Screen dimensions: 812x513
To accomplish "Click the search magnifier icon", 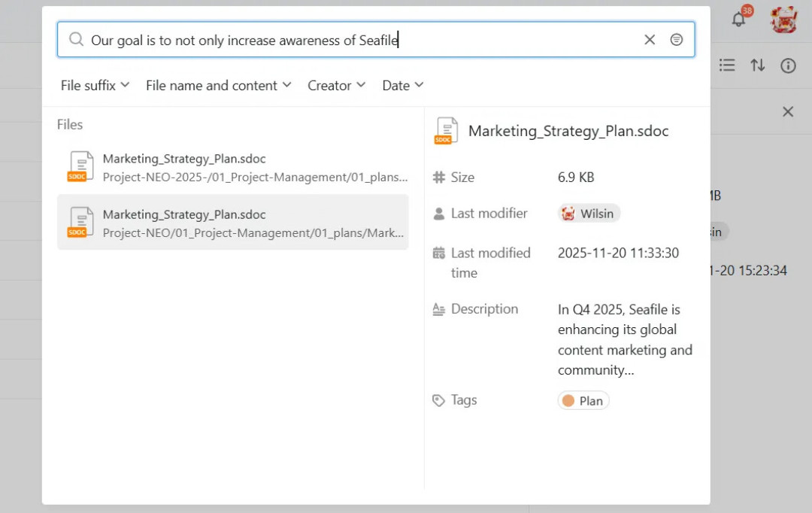I will click(76, 39).
